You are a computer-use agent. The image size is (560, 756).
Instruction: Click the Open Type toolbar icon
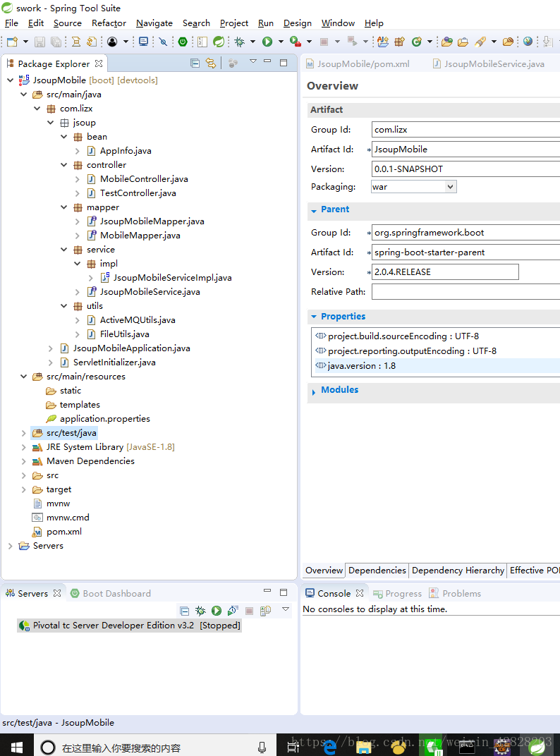coord(447,42)
